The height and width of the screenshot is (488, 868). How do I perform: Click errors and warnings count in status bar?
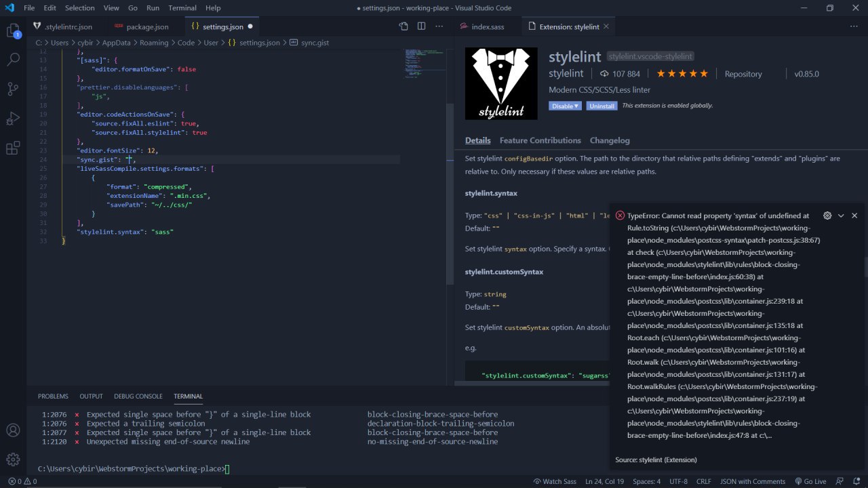(x=22, y=481)
